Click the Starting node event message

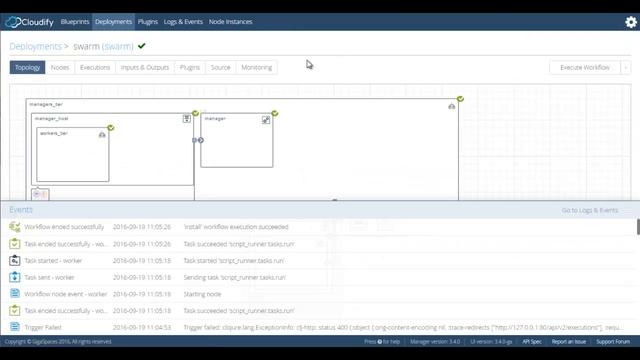[202, 294]
